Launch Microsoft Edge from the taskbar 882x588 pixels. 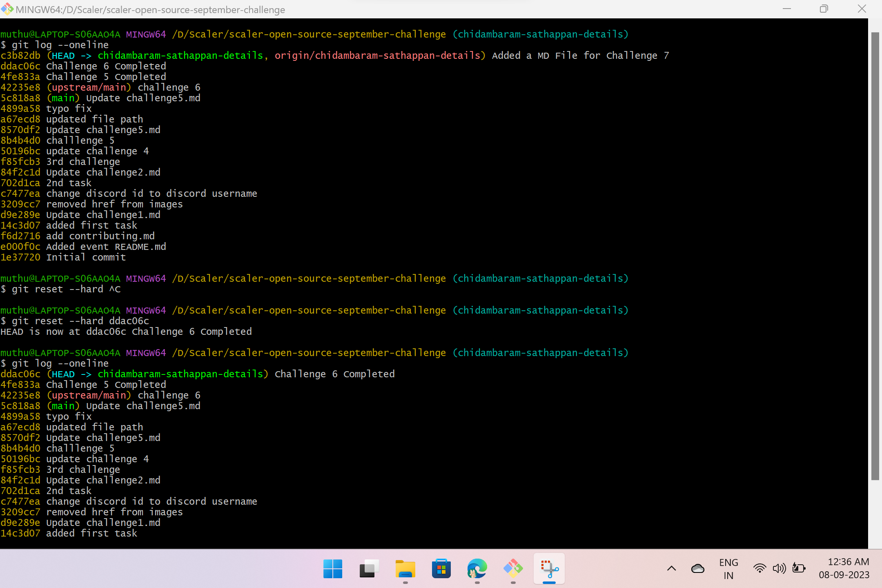(x=477, y=569)
